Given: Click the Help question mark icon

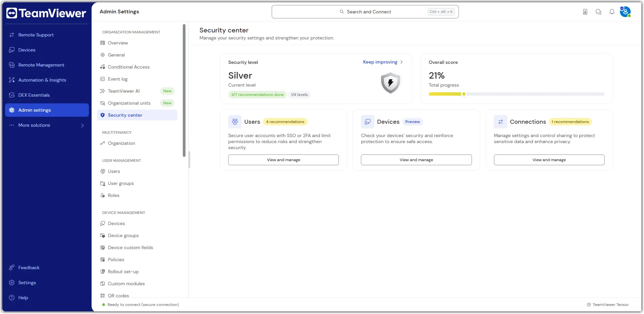Looking at the screenshot, I should pos(12,298).
